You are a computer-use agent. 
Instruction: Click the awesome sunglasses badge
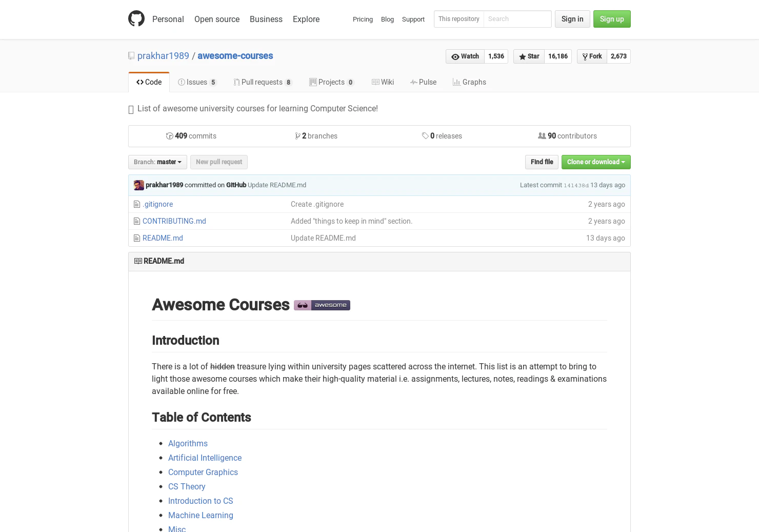pyautogui.click(x=322, y=305)
